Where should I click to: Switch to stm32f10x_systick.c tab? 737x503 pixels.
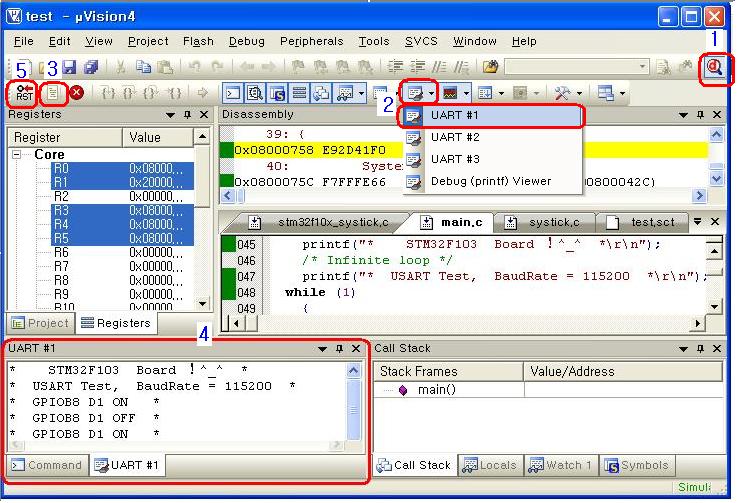[324, 222]
